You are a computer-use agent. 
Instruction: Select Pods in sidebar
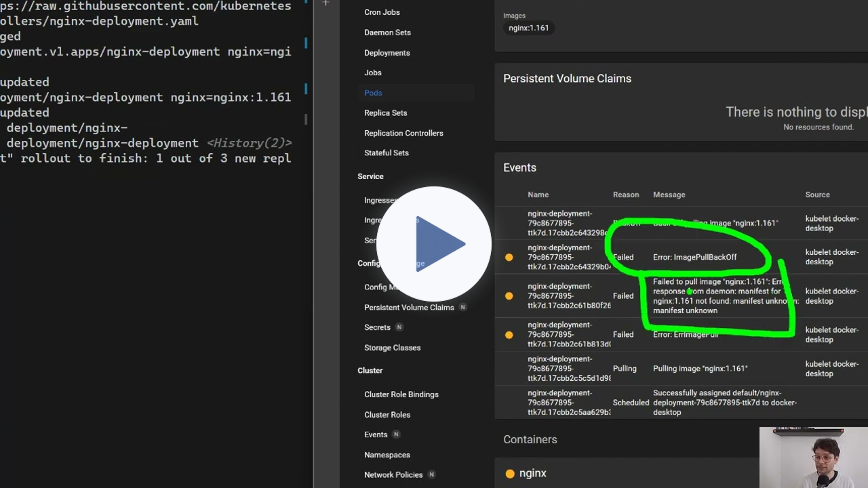point(373,93)
